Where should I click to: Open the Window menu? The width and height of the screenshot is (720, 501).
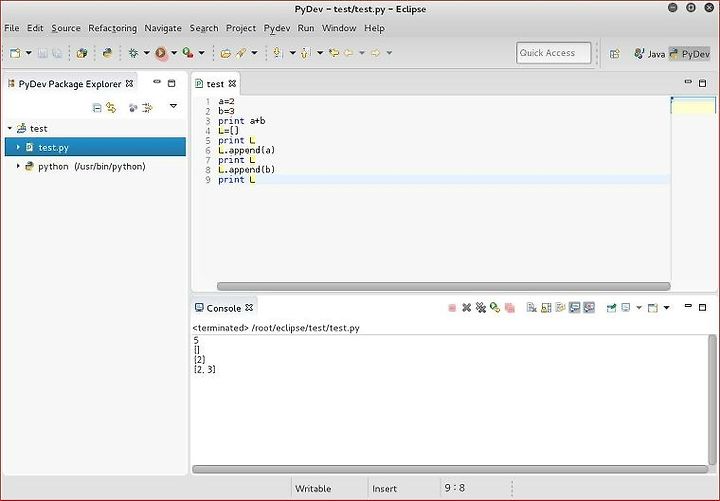[339, 28]
